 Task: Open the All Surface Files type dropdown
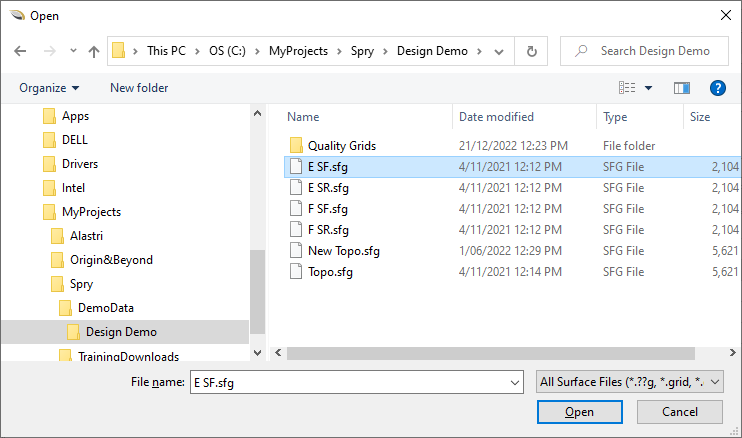click(x=630, y=382)
